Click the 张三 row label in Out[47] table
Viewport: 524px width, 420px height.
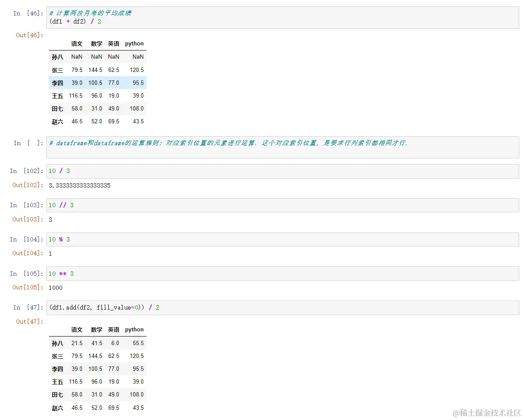[57, 356]
